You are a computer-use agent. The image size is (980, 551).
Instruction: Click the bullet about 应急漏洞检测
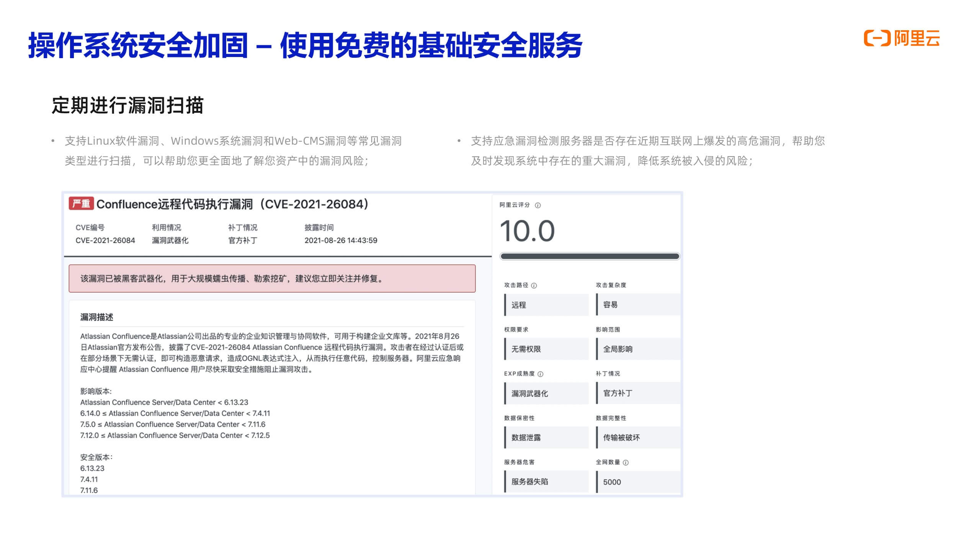[648, 151]
